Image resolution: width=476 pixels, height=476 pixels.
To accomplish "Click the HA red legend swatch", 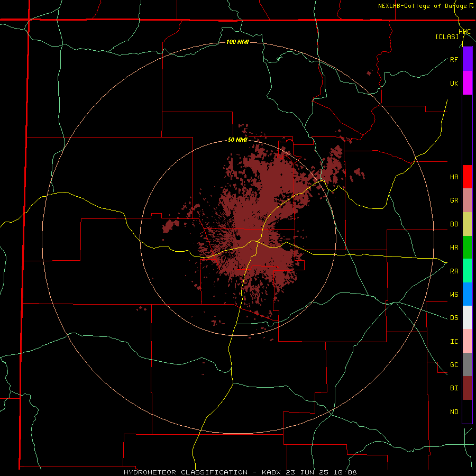I will (x=467, y=177).
